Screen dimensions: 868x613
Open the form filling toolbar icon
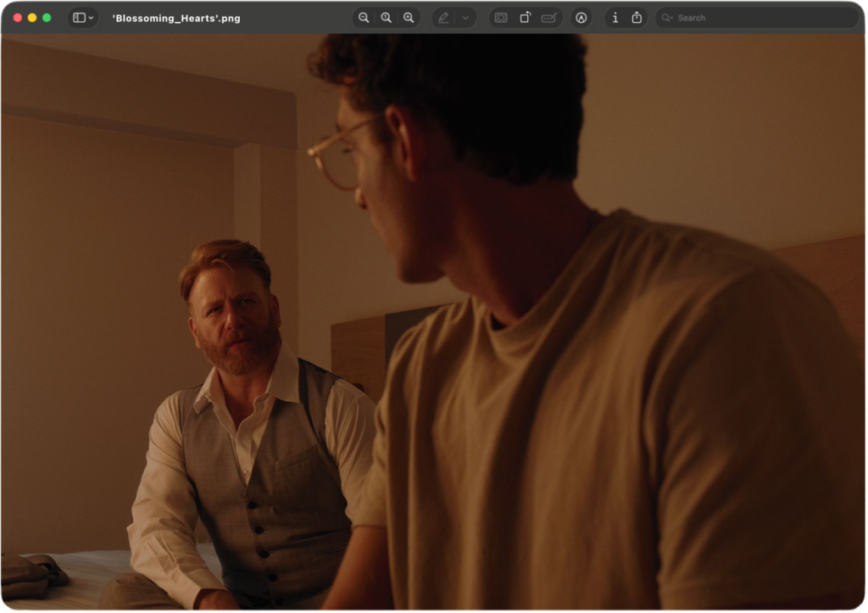pos(548,18)
